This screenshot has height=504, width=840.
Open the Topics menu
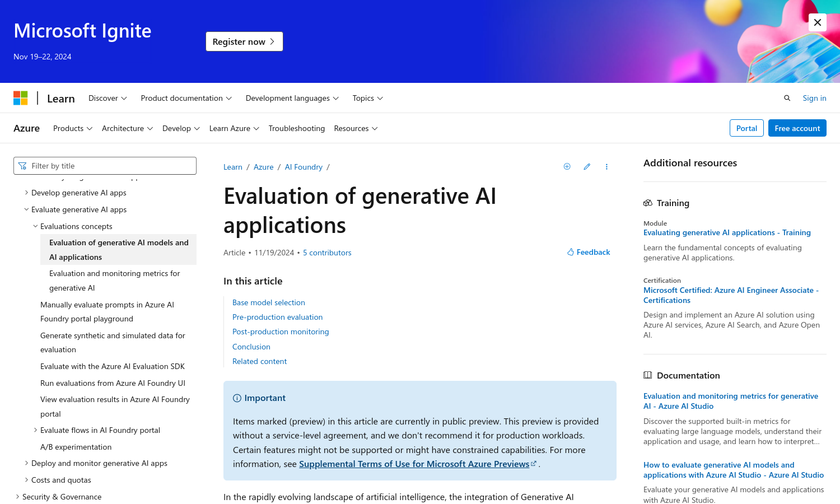[x=367, y=98]
